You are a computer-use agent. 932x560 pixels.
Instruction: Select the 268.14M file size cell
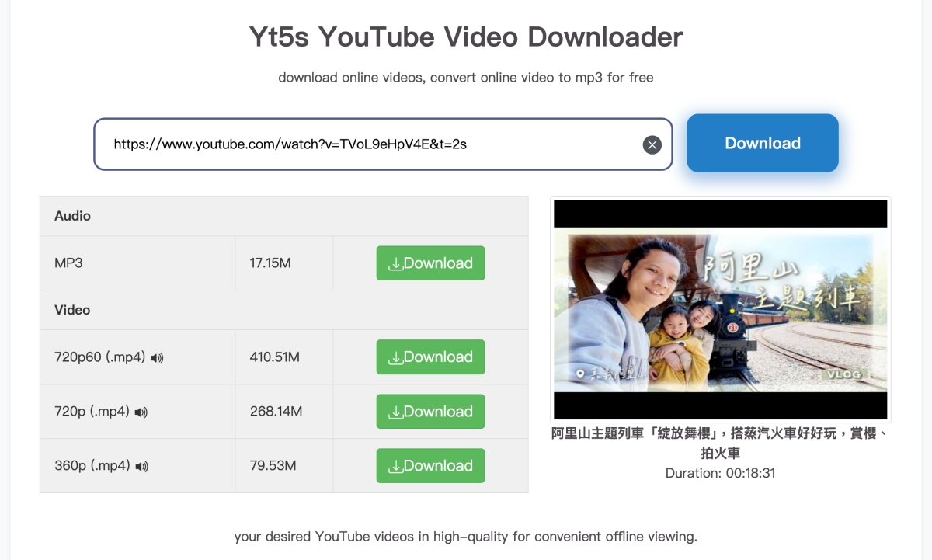pyautogui.click(x=284, y=412)
